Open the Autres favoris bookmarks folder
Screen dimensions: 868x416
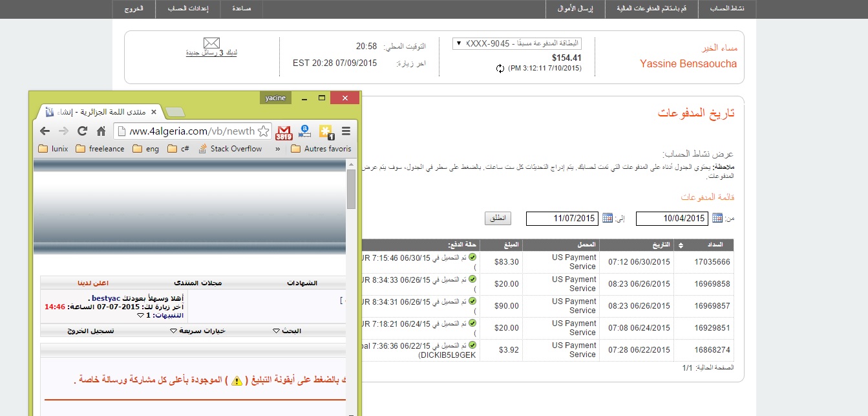tap(321, 149)
